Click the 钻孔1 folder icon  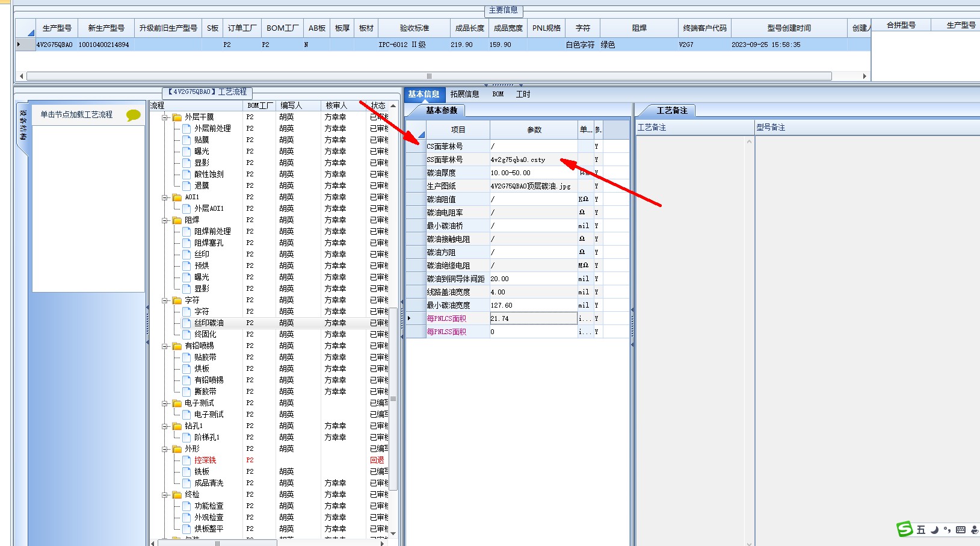click(177, 426)
